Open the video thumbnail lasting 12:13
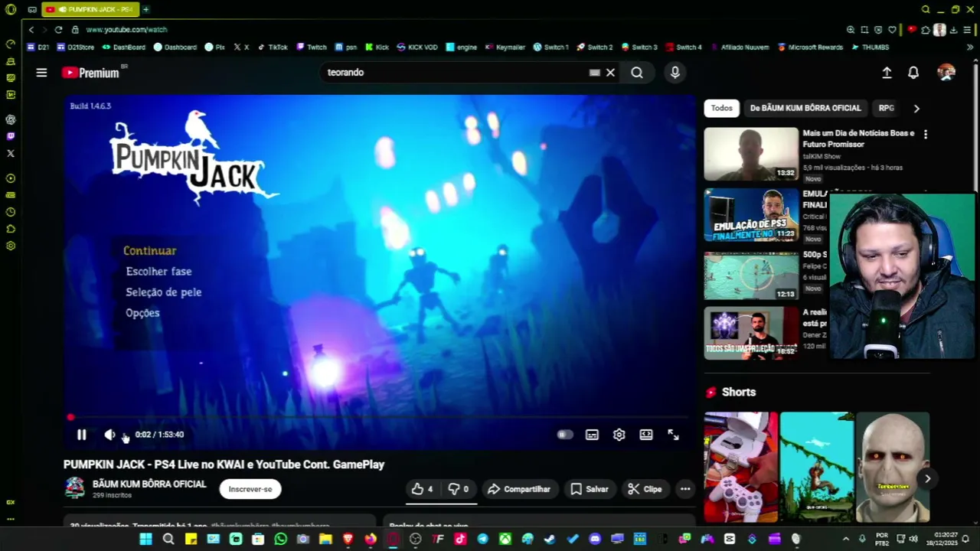 [751, 275]
